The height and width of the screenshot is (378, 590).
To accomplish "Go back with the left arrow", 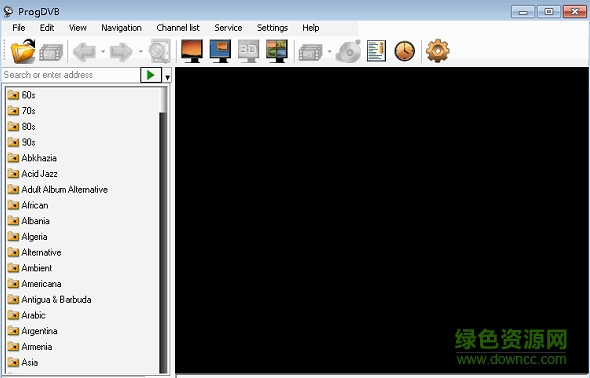I will (x=84, y=52).
